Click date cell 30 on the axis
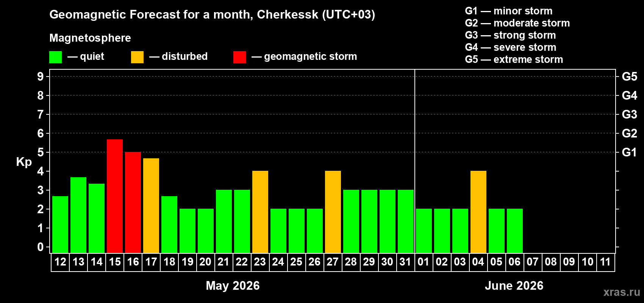The height and width of the screenshot is (303, 644). 388,262
